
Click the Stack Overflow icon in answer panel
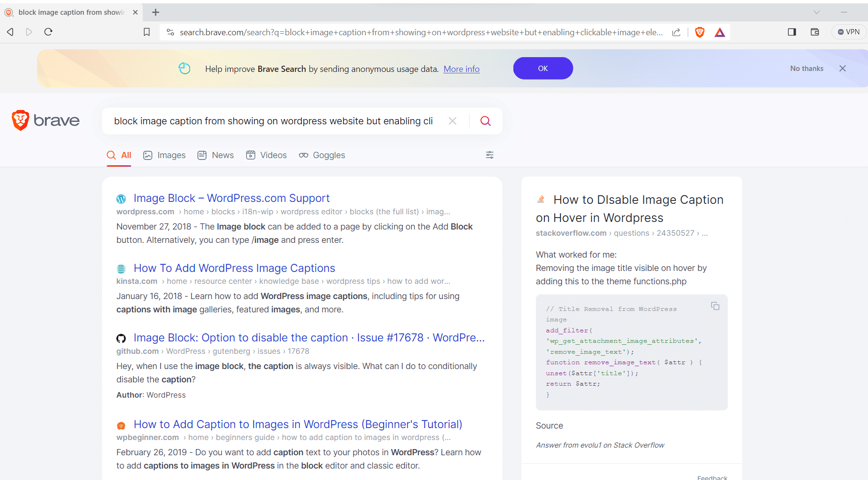[x=541, y=200]
